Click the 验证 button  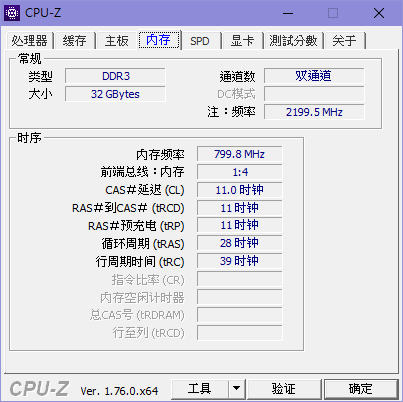[x=284, y=389]
